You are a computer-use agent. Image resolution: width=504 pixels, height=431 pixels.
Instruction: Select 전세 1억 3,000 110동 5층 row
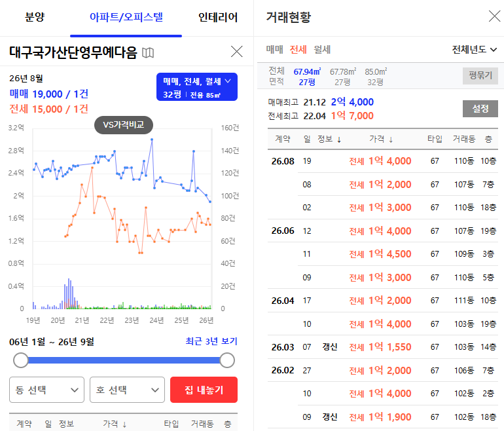[398, 277]
